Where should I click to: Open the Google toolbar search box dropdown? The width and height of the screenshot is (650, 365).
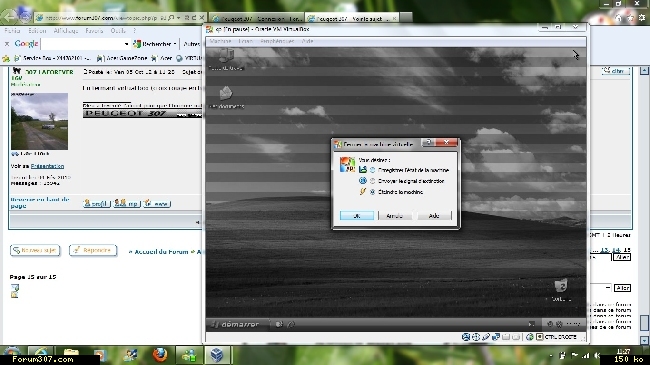(126, 44)
